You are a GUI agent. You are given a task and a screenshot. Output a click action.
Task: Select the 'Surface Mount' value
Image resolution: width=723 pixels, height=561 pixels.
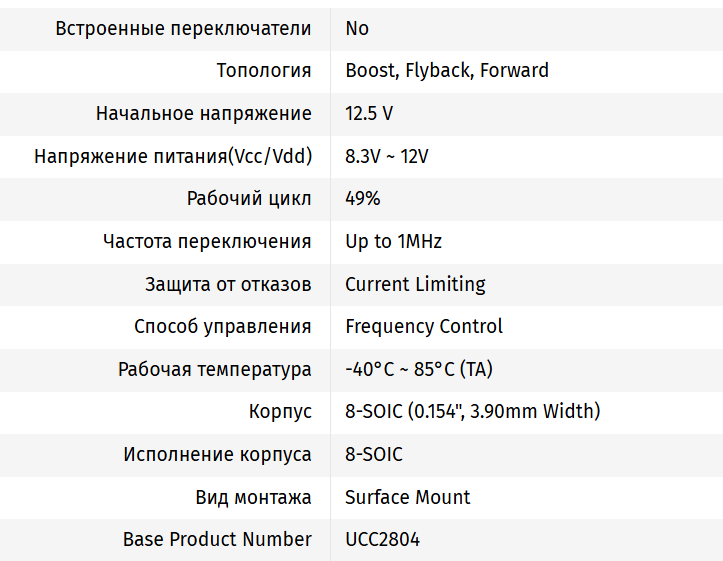(408, 497)
